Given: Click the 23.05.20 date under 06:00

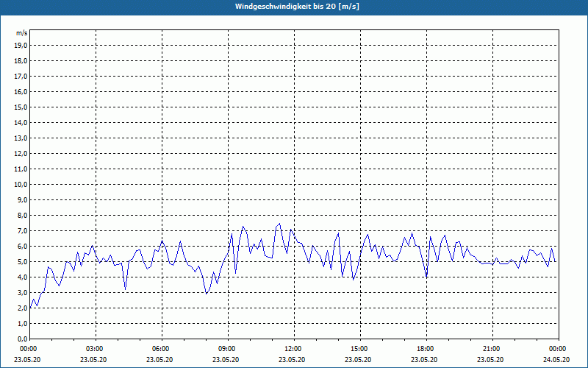Looking at the screenshot, I should (x=159, y=360).
